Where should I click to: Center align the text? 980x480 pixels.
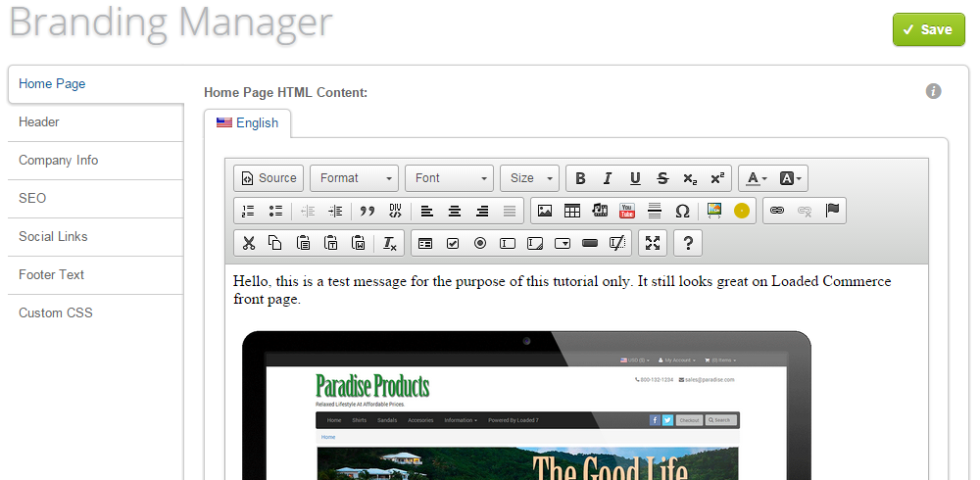(x=455, y=212)
